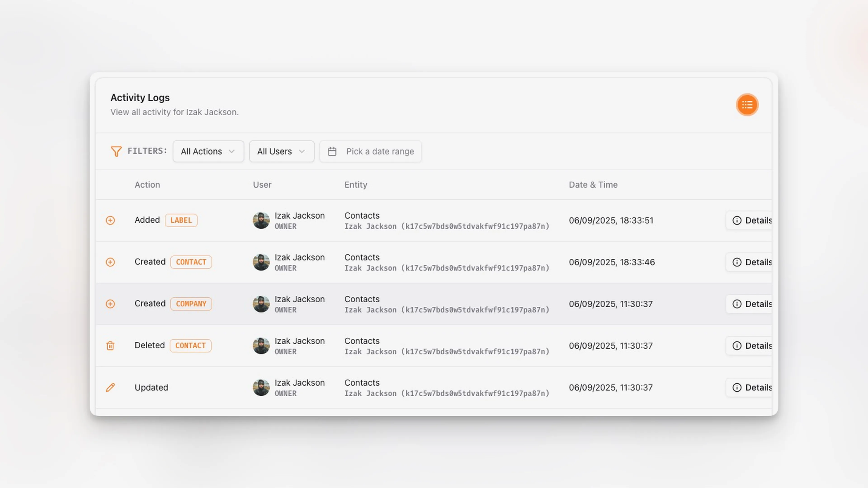Click the 'Added' action text
Screen dimensions: 868x488
point(147,220)
